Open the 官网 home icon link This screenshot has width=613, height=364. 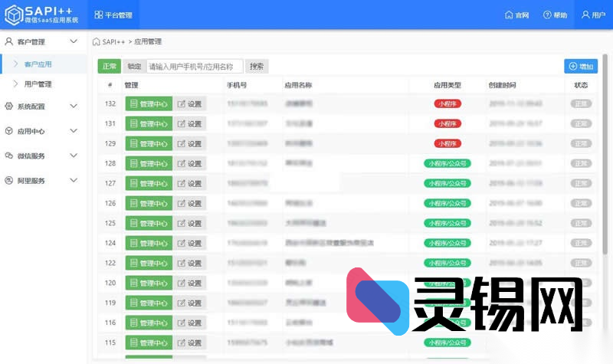coord(509,15)
